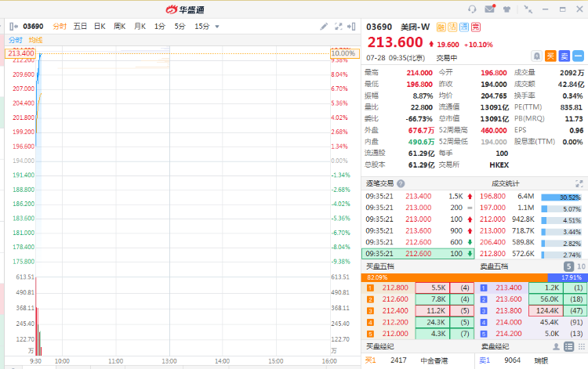This screenshot has width=588, height=369.
Task: Switch to the 五日 chart tab
Action: [x=80, y=26]
